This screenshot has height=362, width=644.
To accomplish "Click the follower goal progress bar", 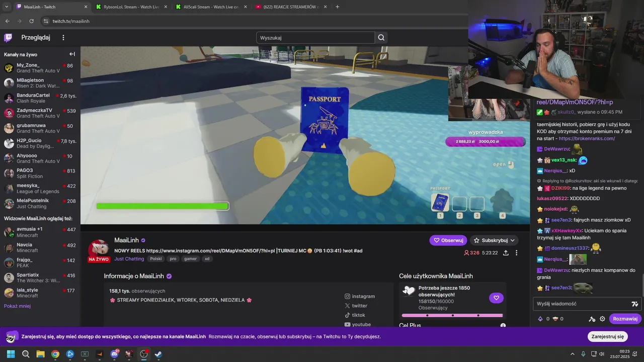I will pos(452,315).
